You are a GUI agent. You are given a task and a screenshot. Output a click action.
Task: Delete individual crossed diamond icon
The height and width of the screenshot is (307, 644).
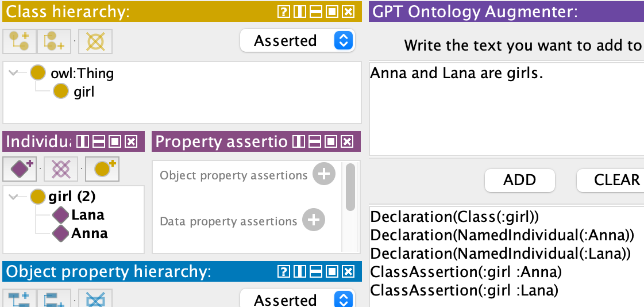(61, 169)
